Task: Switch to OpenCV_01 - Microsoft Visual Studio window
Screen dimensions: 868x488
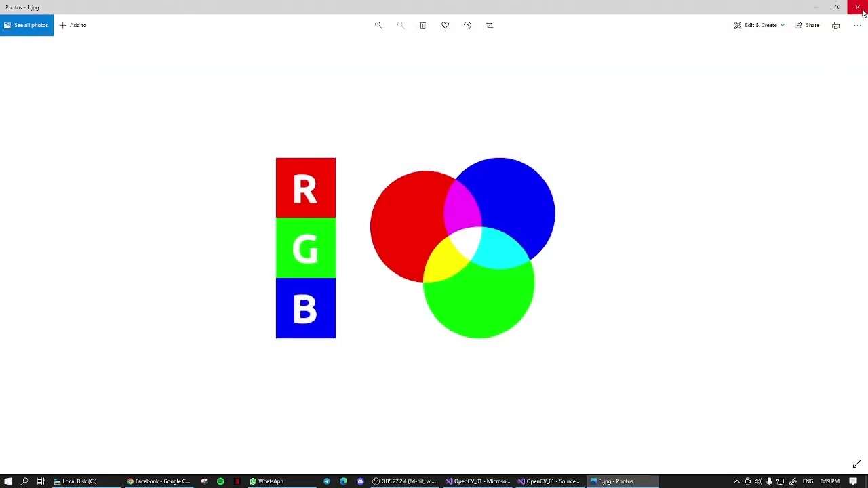Action: click(x=477, y=481)
